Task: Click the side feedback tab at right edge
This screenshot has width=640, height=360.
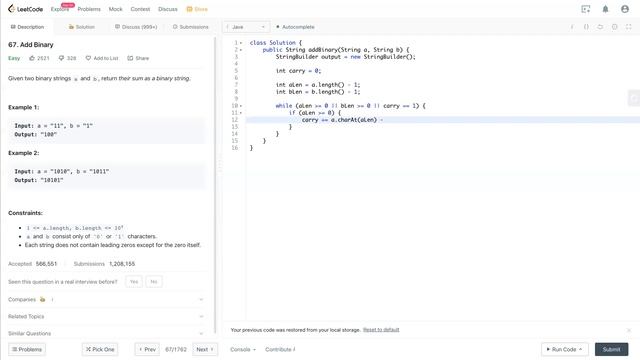Action: tap(634, 98)
